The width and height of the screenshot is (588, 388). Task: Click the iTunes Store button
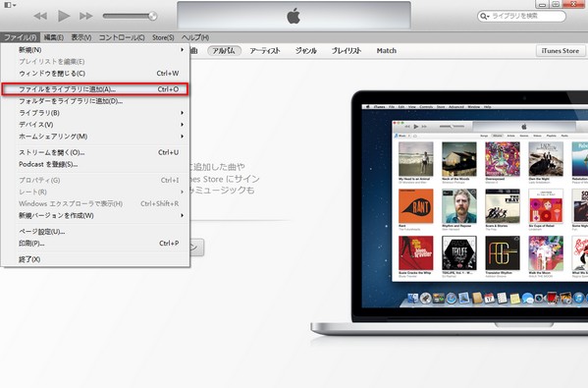pos(561,51)
